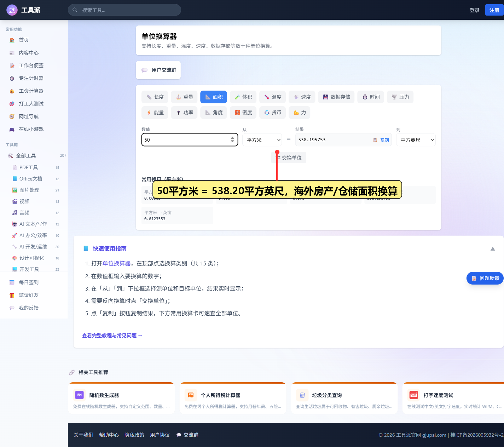Switch to 面积 unit tab
Screen dimensions: 504x447
214,97
